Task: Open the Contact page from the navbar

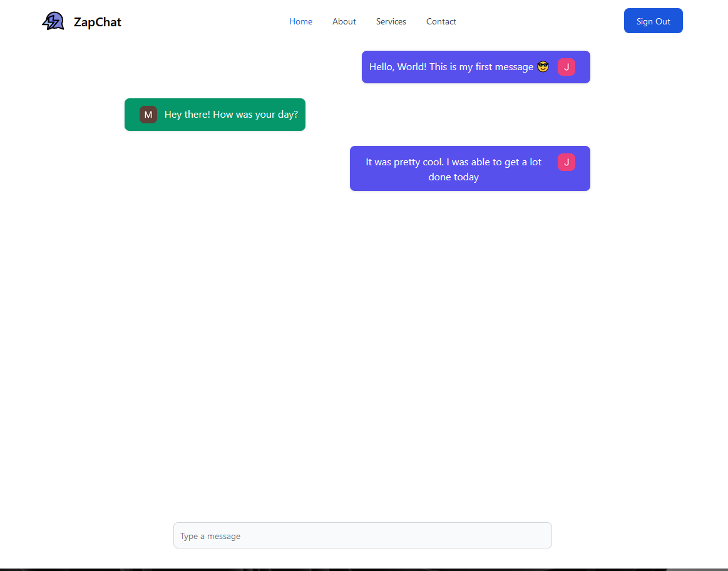Action: (x=441, y=21)
